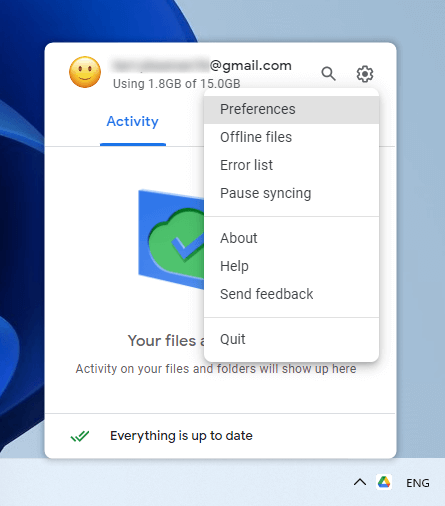Image resolution: width=445 pixels, height=506 pixels.
Task: Click the cloud checkmark folder illustration
Action: (171, 239)
